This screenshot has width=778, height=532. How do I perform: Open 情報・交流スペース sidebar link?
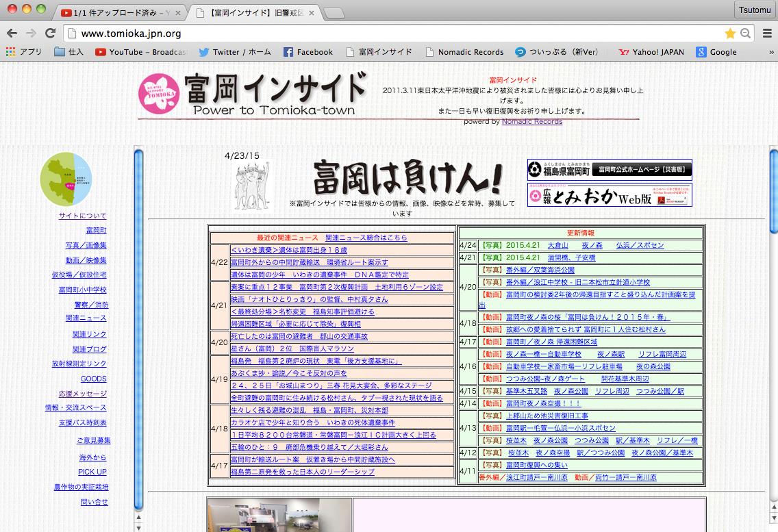tap(75, 407)
